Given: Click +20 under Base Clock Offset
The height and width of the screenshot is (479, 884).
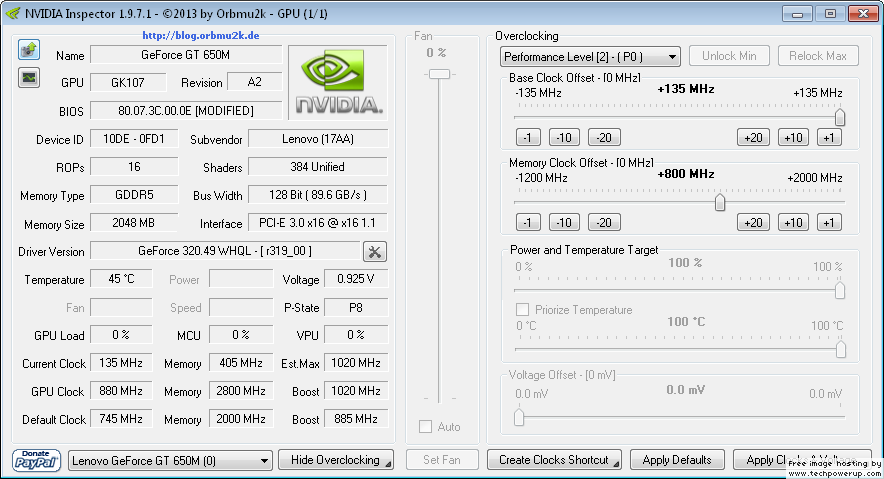Looking at the screenshot, I should [753, 138].
